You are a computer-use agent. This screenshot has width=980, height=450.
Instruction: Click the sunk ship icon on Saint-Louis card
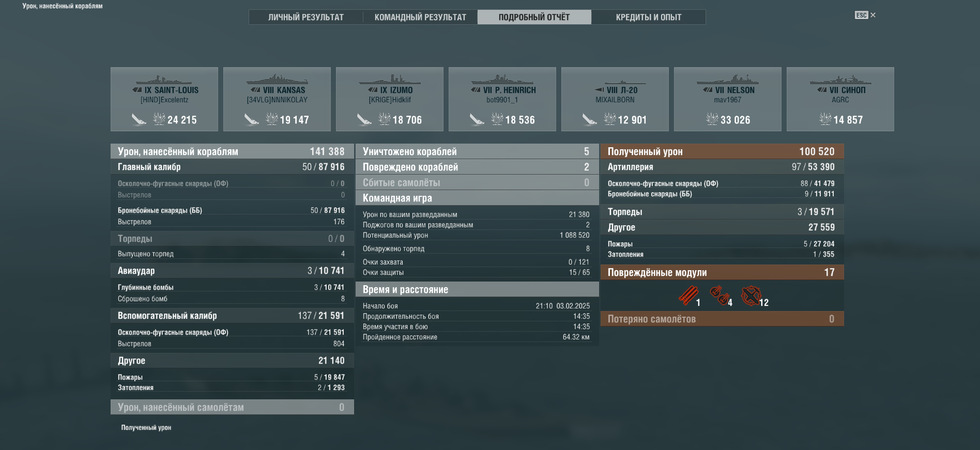(139, 120)
